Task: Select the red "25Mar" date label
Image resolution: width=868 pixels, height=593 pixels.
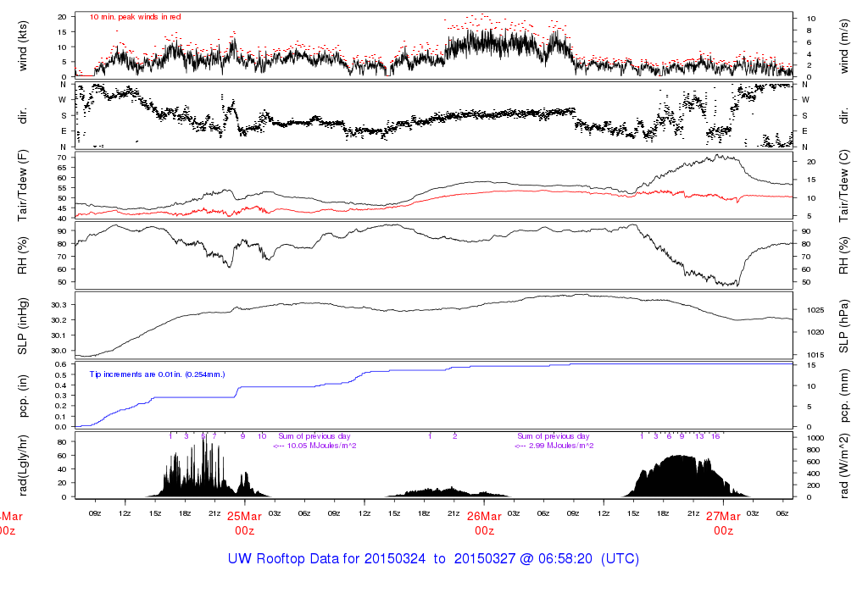Action: coord(244,516)
